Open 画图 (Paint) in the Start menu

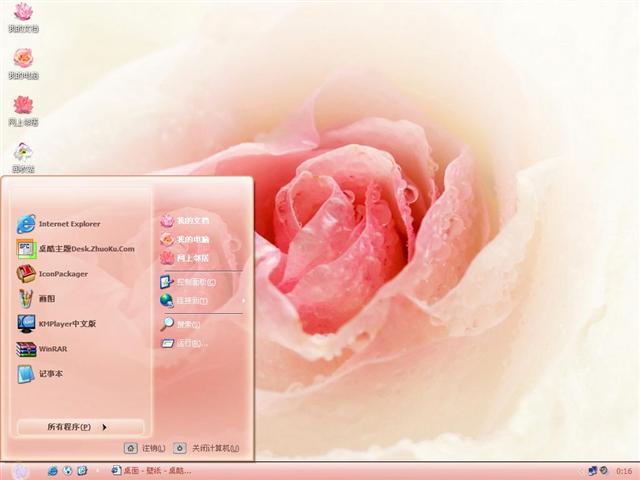46,299
